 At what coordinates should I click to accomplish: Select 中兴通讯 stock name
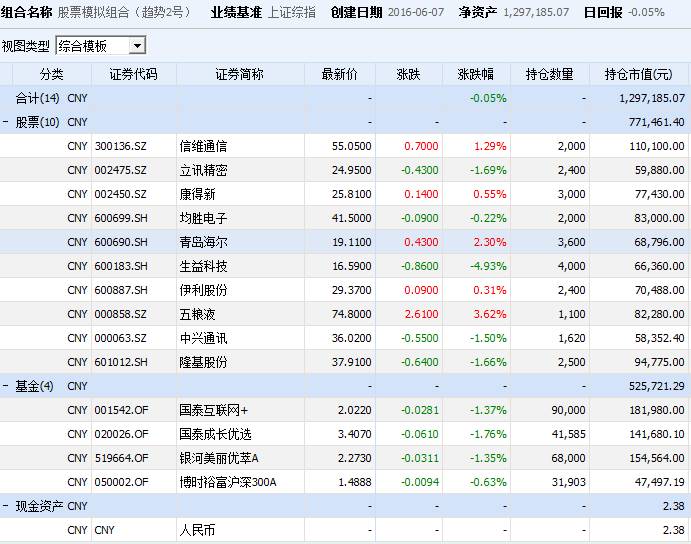click(203, 338)
